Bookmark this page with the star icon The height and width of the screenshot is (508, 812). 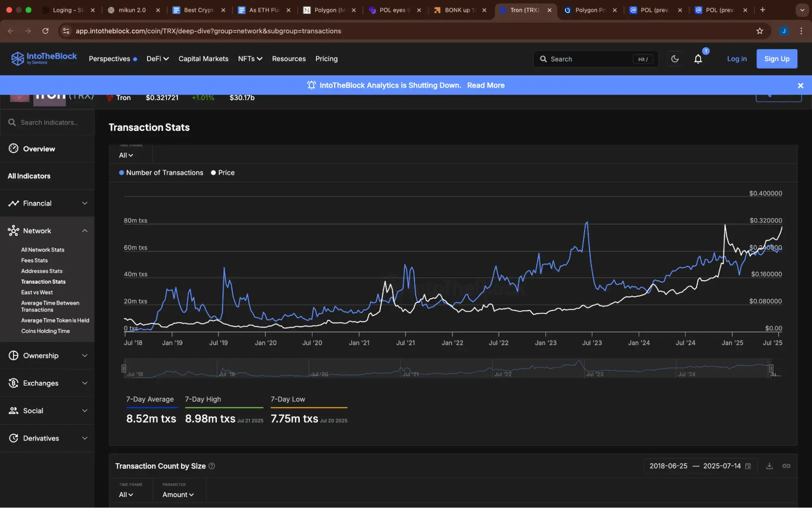click(x=760, y=31)
